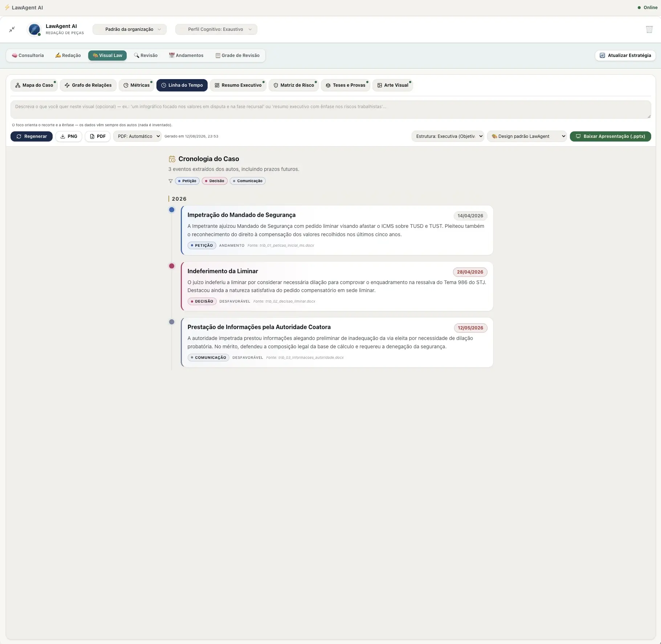This screenshot has width=661, height=644.
Task: Switch to the Consultoria tab
Action: [x=28, y=56]
